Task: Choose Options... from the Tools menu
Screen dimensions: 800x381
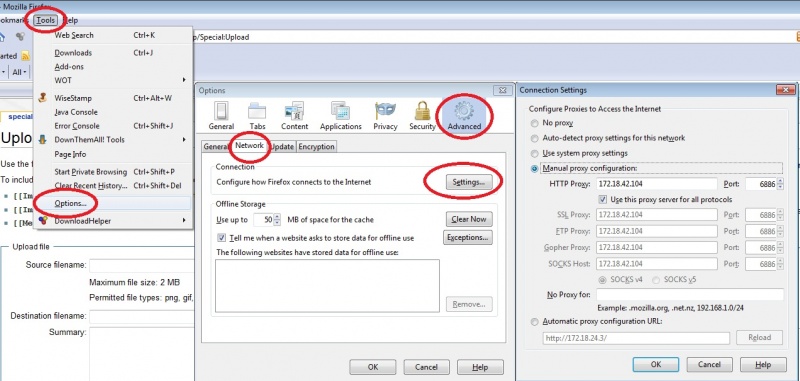Action: [x=70, y=204]
